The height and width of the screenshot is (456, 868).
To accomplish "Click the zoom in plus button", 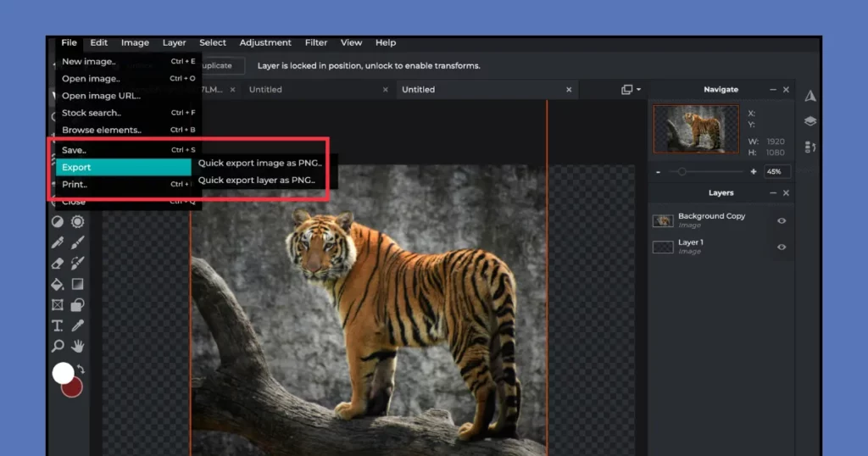I will tap(753, 172).
